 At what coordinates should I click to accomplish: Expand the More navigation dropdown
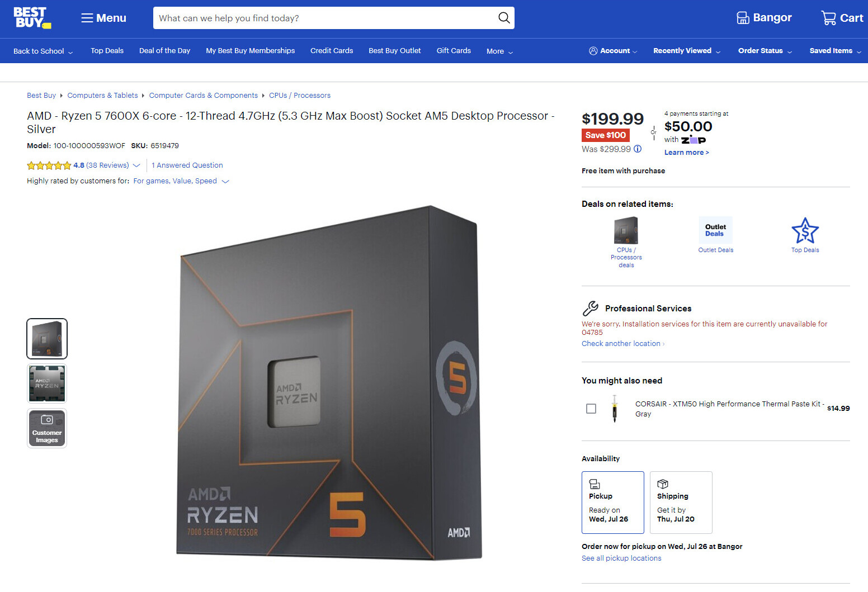pyautogui.click(x=499, y=51)
